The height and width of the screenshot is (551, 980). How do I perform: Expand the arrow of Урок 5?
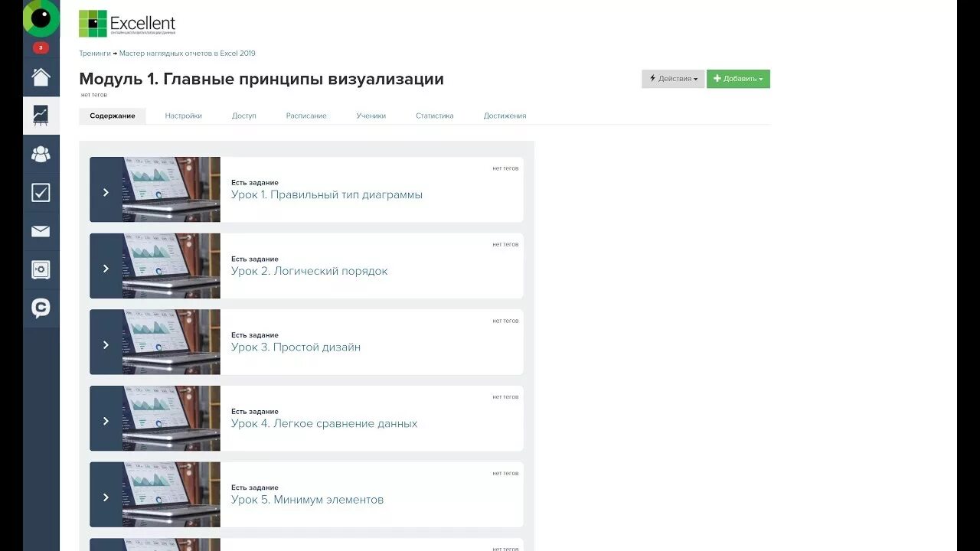coord(106,497)
